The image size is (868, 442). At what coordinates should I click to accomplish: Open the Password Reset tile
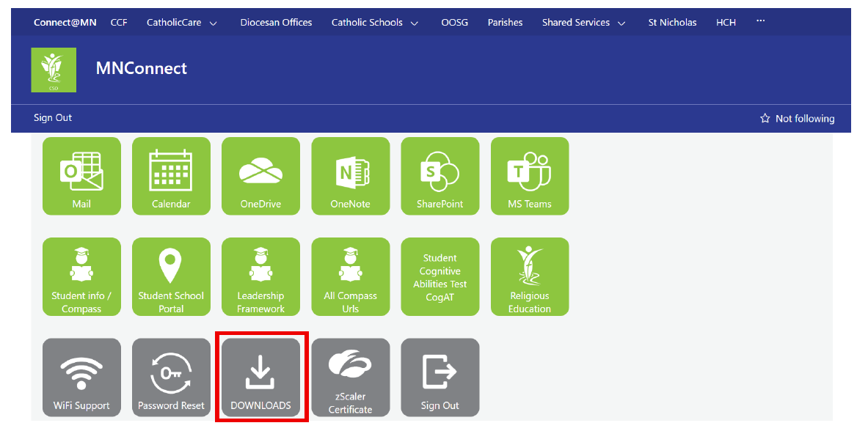[x=171, y=377]
